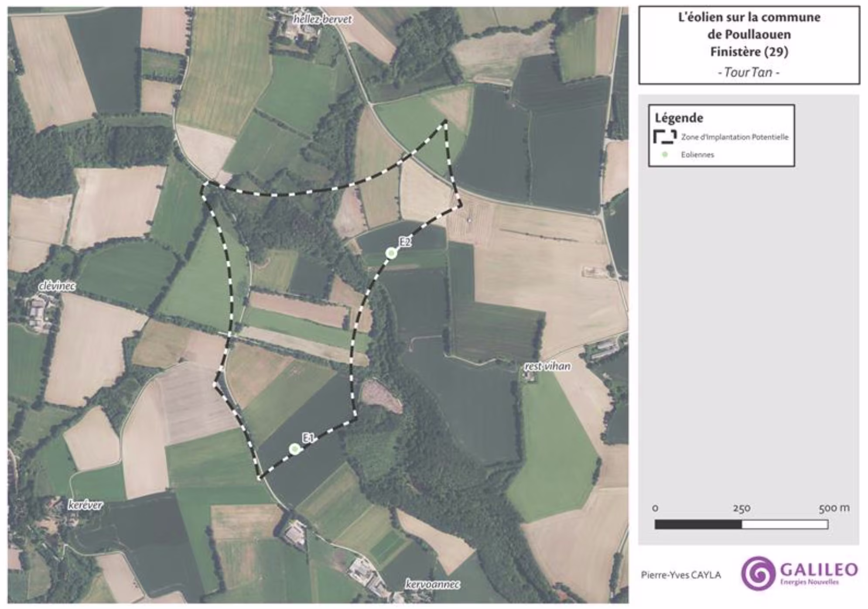Screen dimensions: 868x609
Task: Click the Tour Tan subtitle
Action: coord(748,72)
